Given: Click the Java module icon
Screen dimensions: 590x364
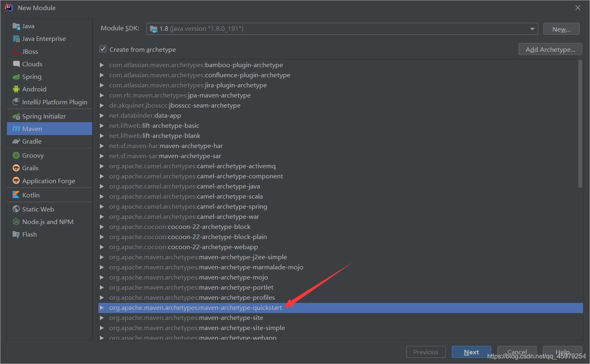Looking at the screenshot, I should coord(16,26).
